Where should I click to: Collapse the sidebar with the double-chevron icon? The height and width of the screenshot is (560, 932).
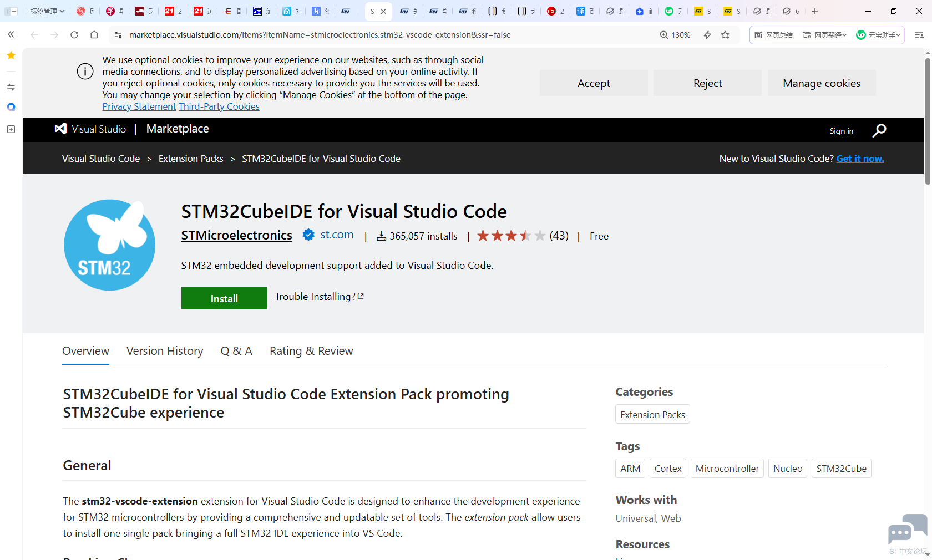coord(11,35)
